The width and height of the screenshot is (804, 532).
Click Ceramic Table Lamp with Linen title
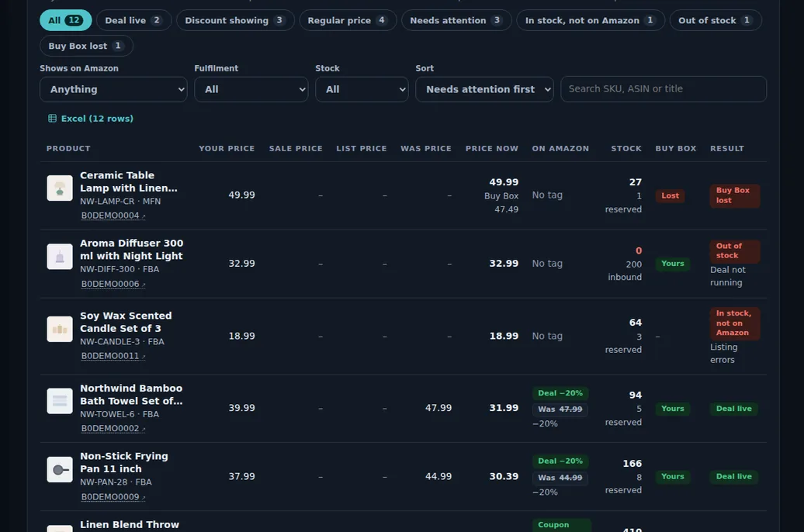point(129,182)
